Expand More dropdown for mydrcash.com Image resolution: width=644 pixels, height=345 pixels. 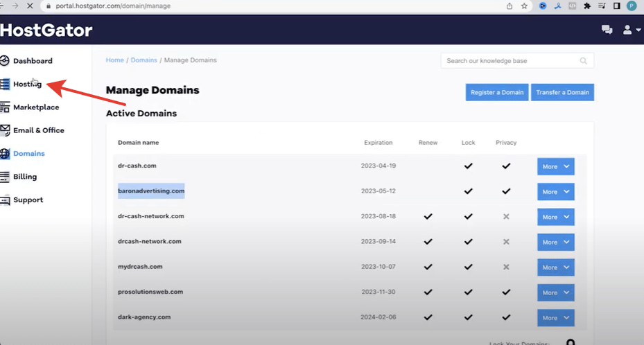pyautogui.click(x=556, y=267)
